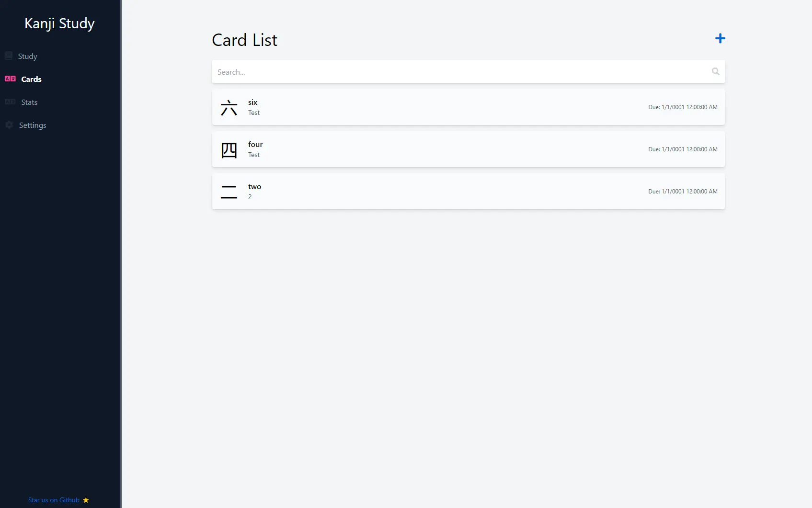Open Settings from the sidebar menu
812x508 pixels.
click(x=33, y=125)
